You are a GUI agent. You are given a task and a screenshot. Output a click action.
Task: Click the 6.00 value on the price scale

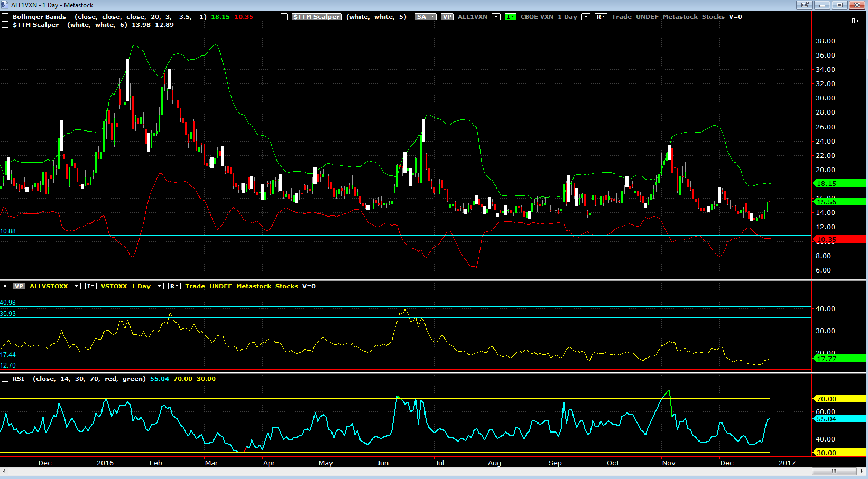click(x=823, y=270)
